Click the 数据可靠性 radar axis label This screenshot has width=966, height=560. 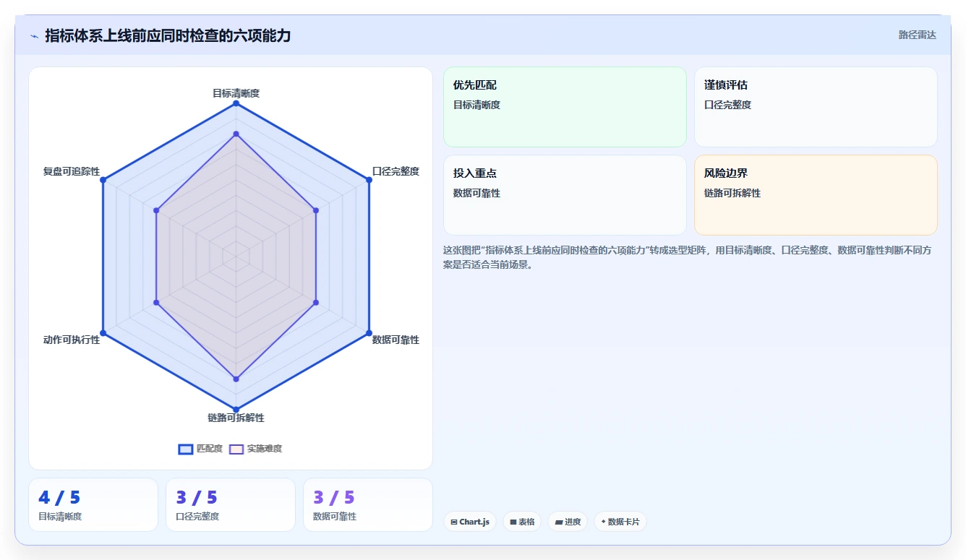click(396, 340)
